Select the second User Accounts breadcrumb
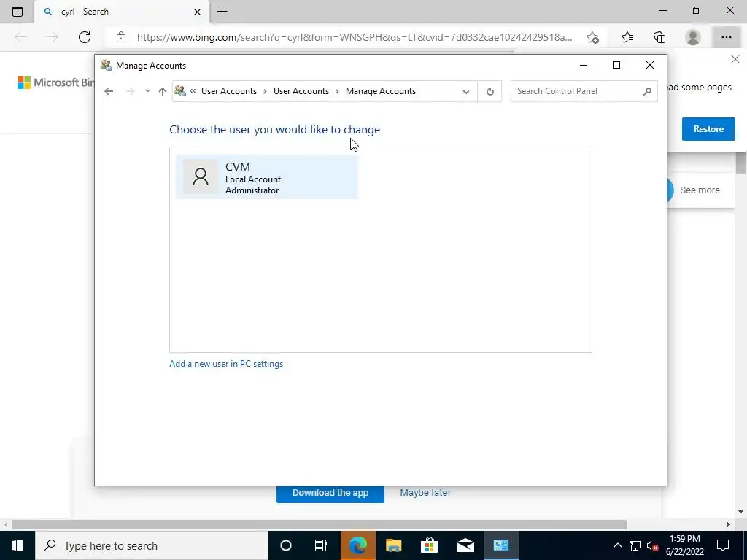 click(301, 91)
